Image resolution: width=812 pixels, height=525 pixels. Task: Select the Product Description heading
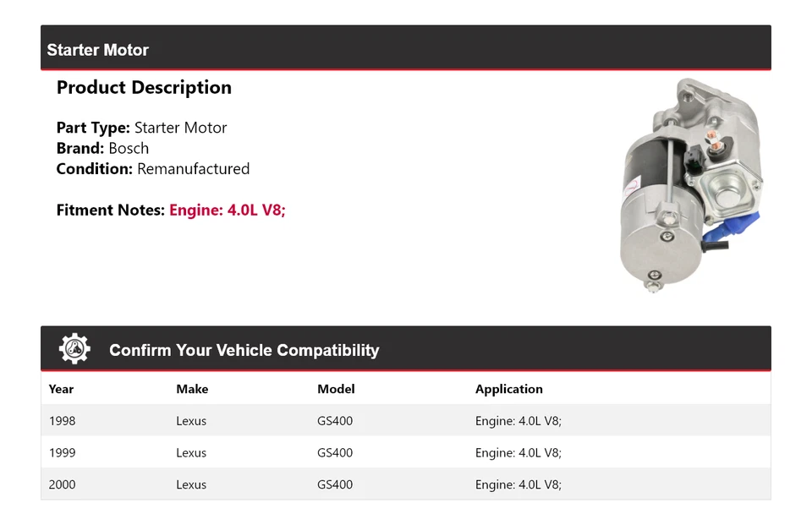coord(144,87)
